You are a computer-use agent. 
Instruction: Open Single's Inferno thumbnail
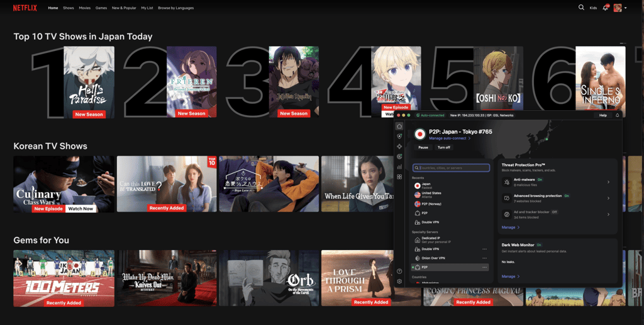tap(600, 79)
